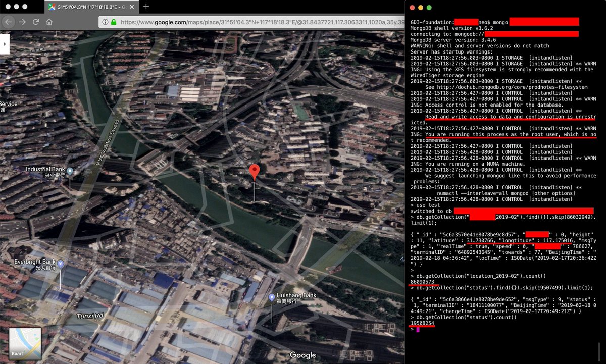
Task: Select the Everbright Bank map marker
Action: coord(60,264)
